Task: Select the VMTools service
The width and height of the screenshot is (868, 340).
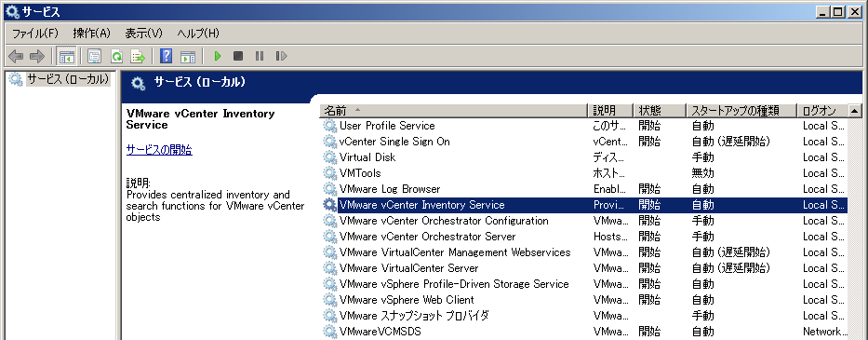Action: (583, 173)
